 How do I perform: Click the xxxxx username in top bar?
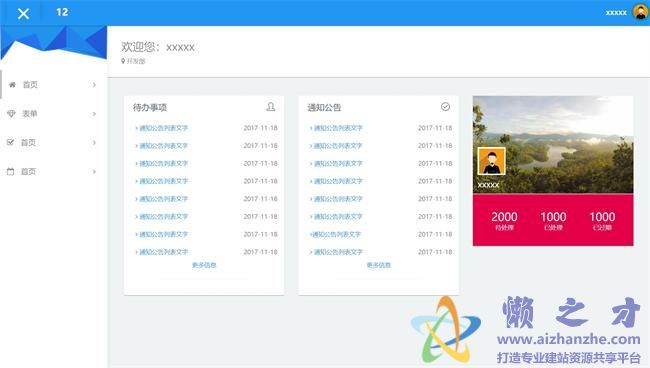point(616,12)
